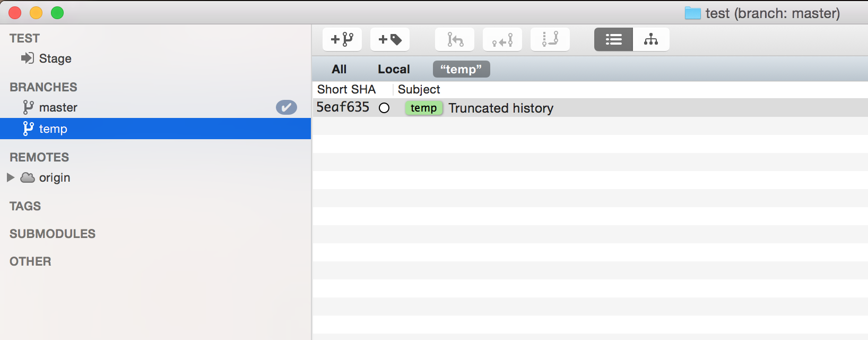Switch to list history view
The width and height of the screenshot is (868, 340).
pos(613,39)
